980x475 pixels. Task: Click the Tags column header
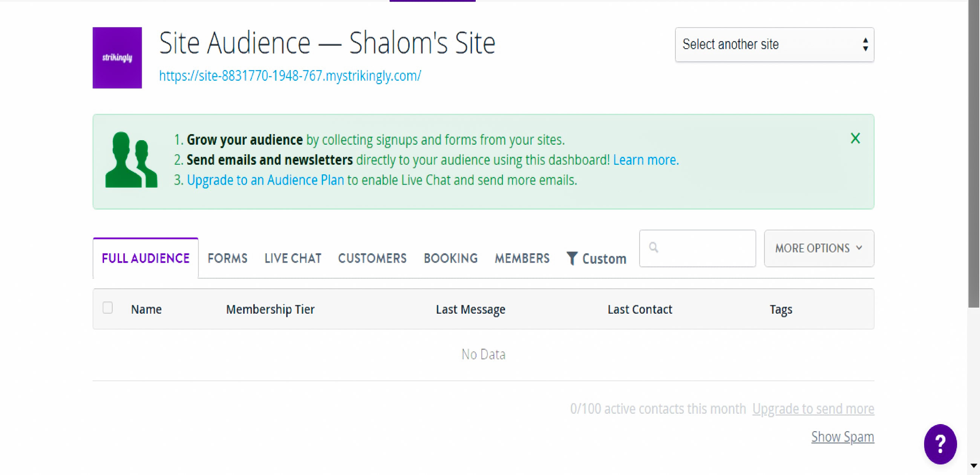click(x=781, y=309)
